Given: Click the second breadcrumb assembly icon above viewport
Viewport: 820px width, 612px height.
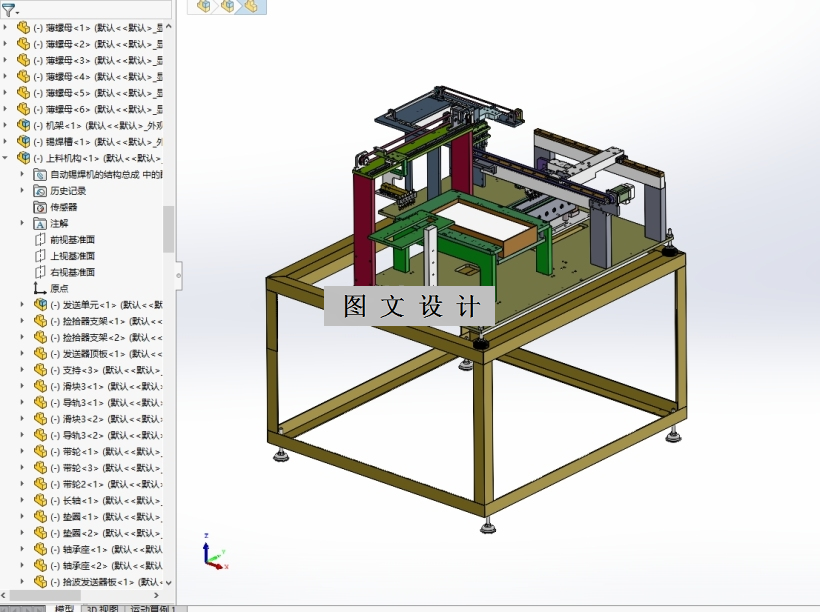Looking at the screenshot, I should pos(227,6).
